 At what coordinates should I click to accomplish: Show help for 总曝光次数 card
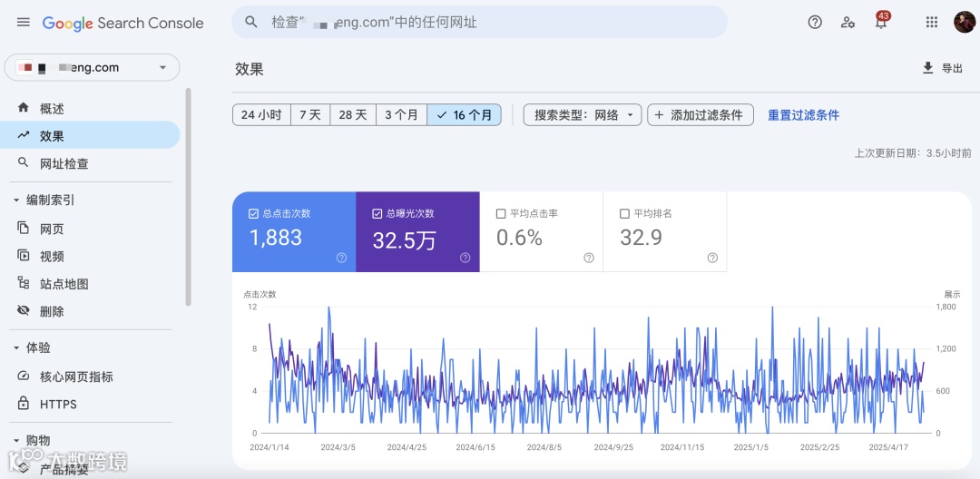click(x=465, y=258)
